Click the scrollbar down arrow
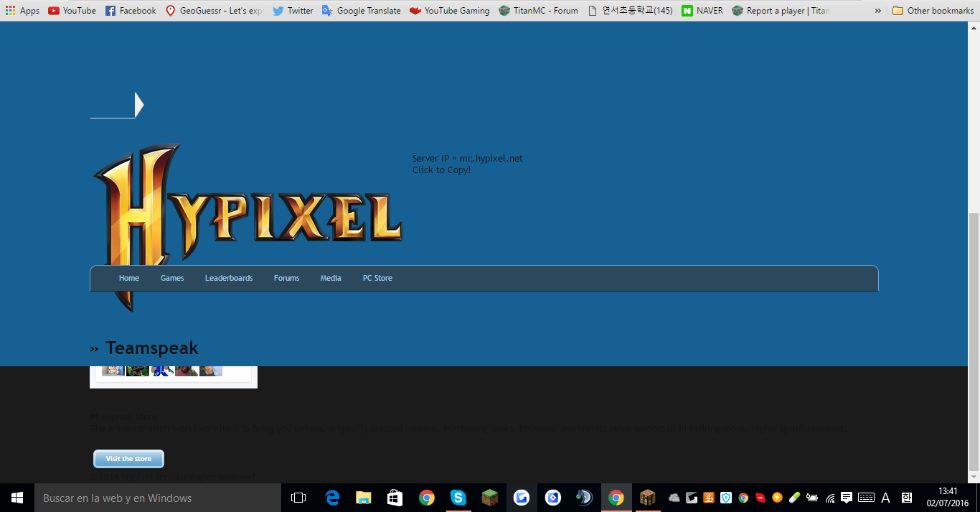Image resolution: width=980 pixels, height=512 pixels. point(974,477)
